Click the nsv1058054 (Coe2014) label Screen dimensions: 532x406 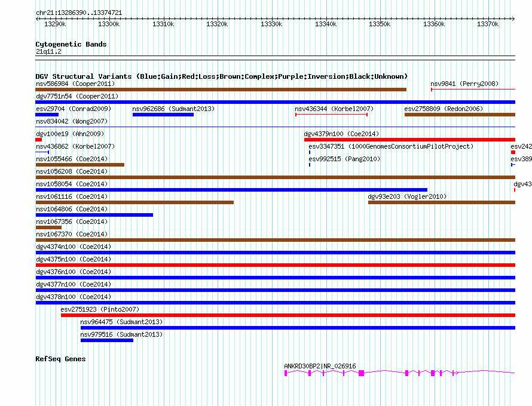click(72, 184)
